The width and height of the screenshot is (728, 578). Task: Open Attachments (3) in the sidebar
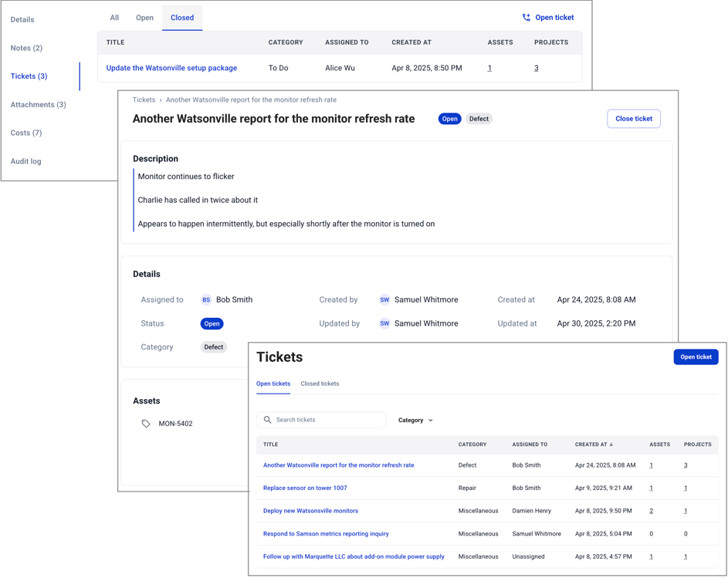tap(38, 104)
